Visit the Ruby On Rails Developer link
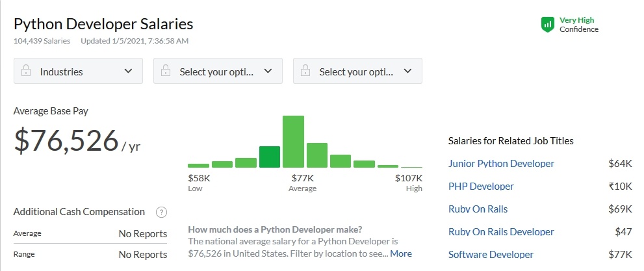Screen dimensions: 644x271 pyautogui.click(x=501, y=232)
